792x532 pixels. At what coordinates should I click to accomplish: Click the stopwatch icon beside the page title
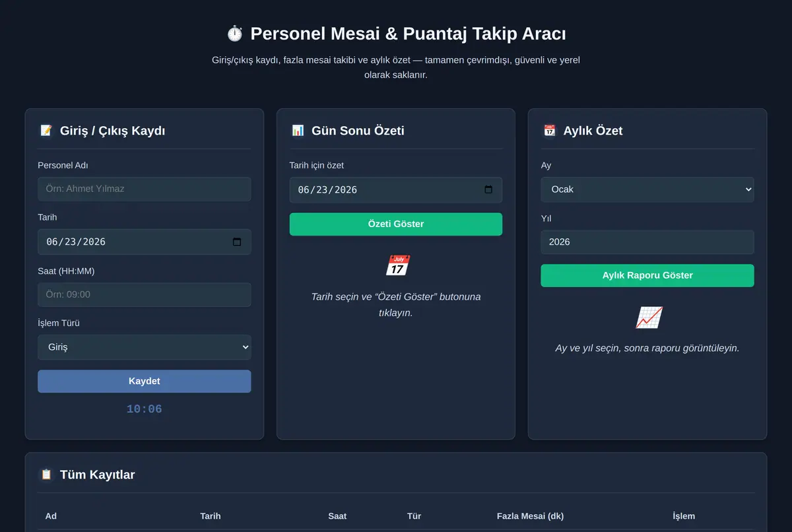(x=235, y=34)
